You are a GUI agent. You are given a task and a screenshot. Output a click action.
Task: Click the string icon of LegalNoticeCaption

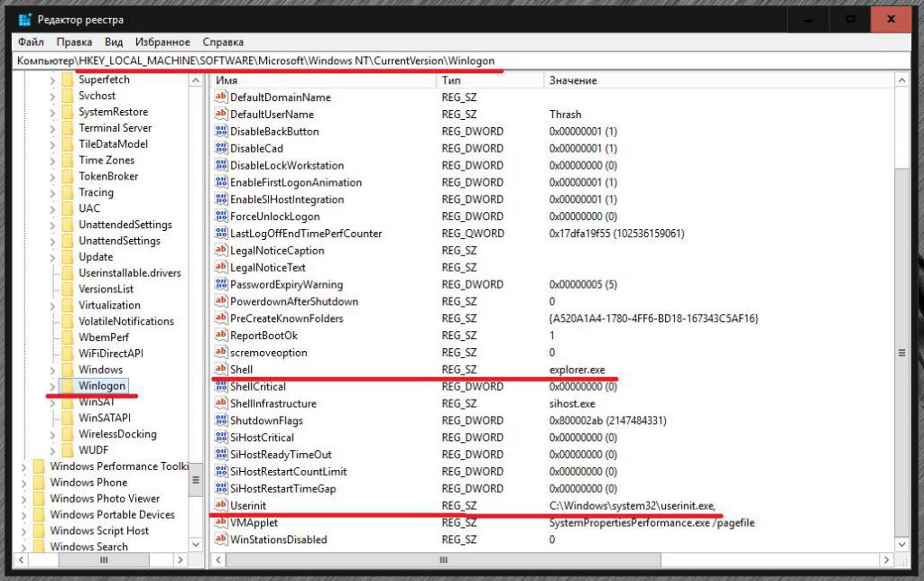point(221,250)
